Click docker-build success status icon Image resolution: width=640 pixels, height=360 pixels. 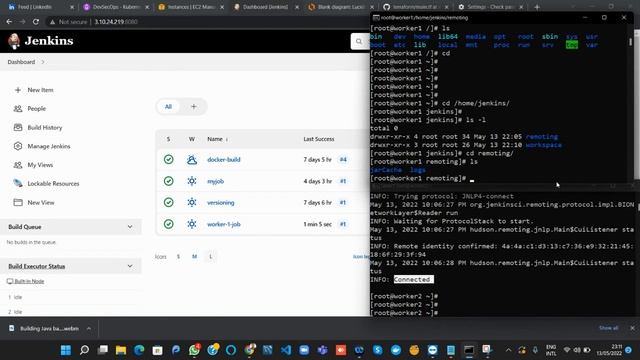(169, 160)
